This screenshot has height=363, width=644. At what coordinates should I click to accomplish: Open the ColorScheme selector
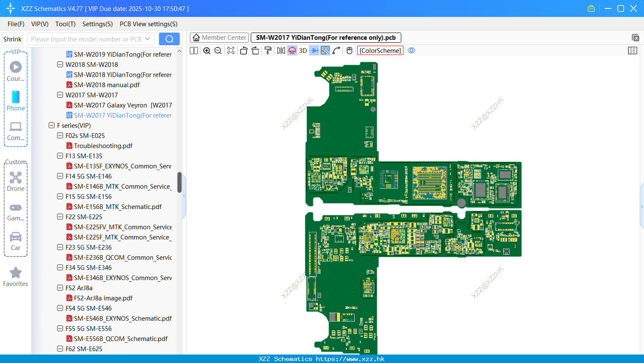[x=380, y=50]
